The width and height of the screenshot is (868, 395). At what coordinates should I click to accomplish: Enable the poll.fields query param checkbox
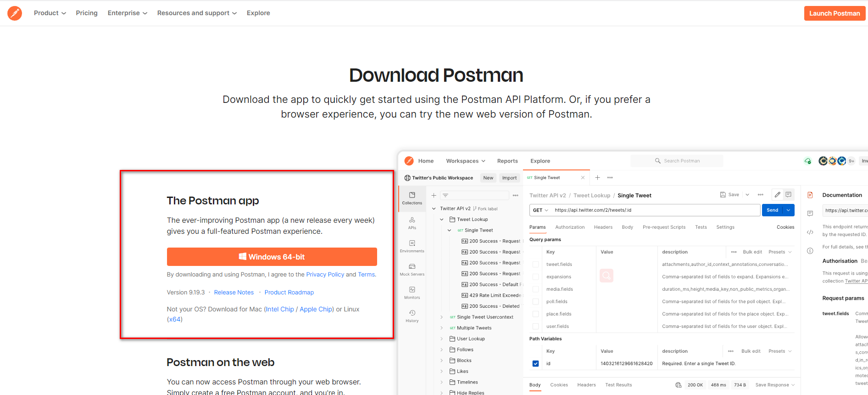tap(535, 302)
